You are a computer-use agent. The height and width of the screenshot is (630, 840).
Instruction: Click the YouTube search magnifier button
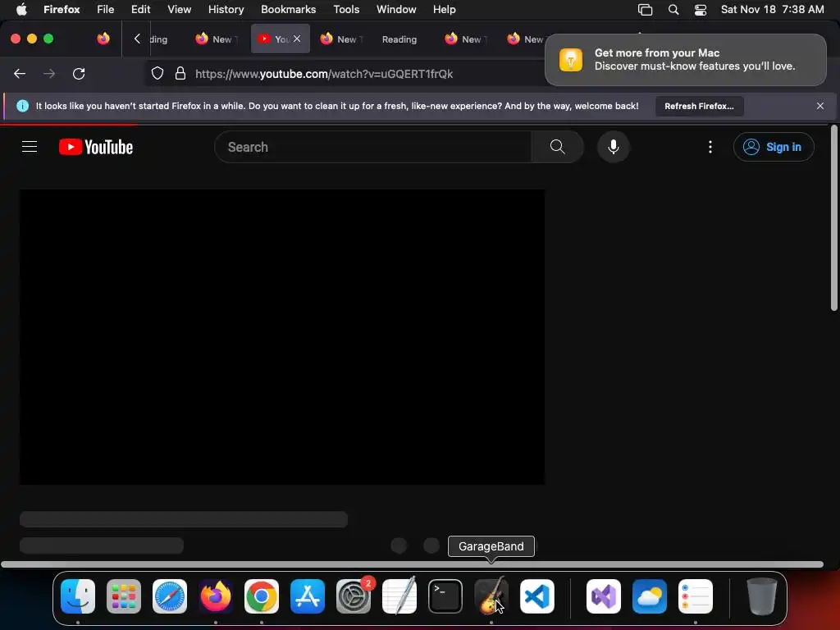coord(557,147)
